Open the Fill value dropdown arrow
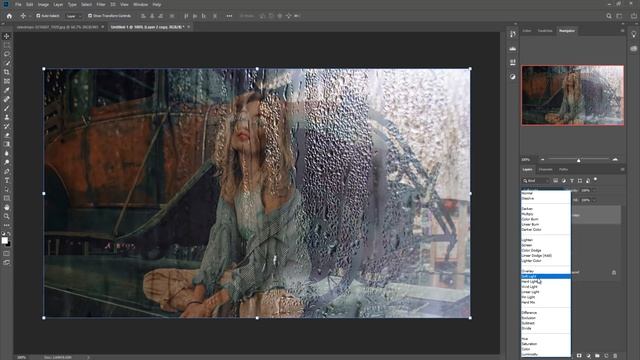 pos(594,200)
